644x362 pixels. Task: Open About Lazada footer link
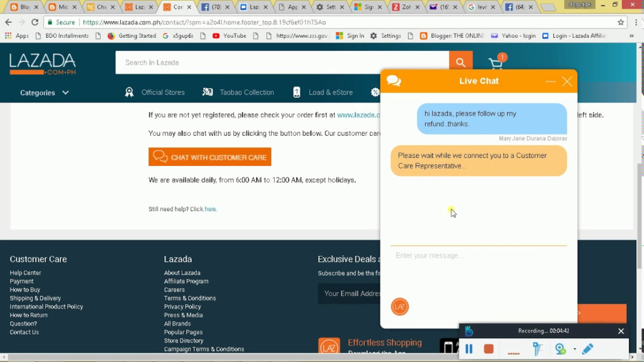click(x=182, y=273)
